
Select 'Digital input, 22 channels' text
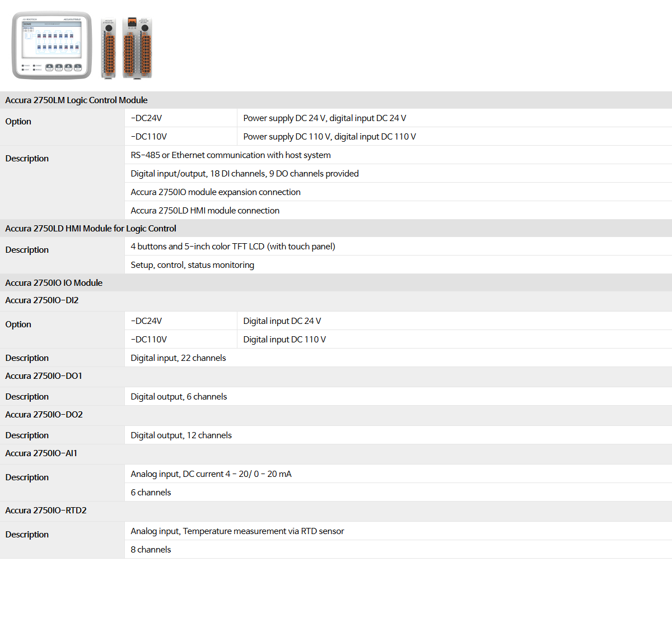(x=179, y=358)
